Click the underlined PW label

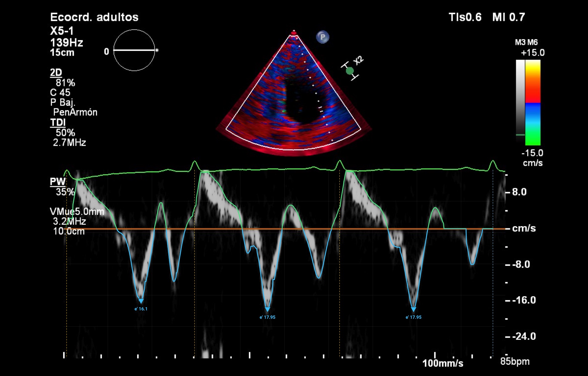58,182
